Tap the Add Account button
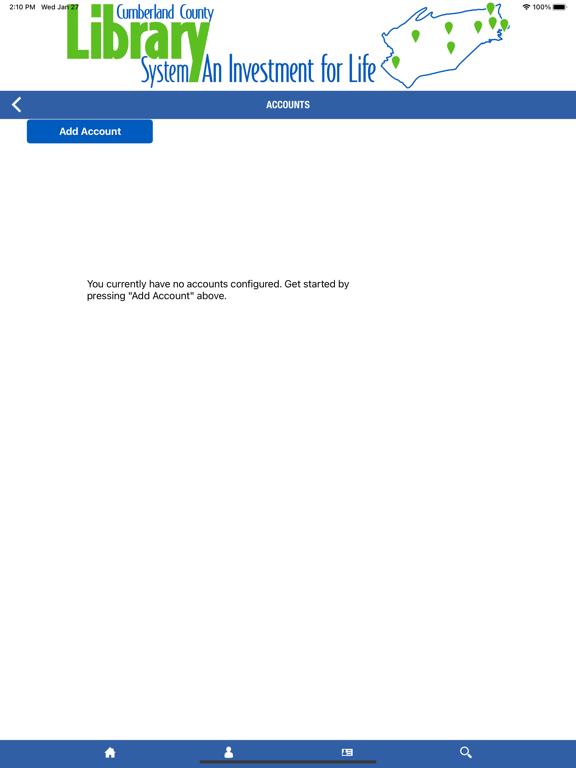The height and width of the screenshot is (768, 576). (x=90, y=131)
